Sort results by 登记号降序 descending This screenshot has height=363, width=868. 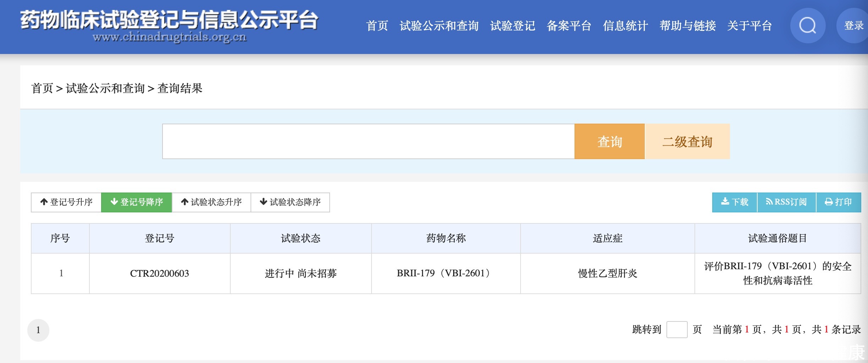tap(137, 202)
